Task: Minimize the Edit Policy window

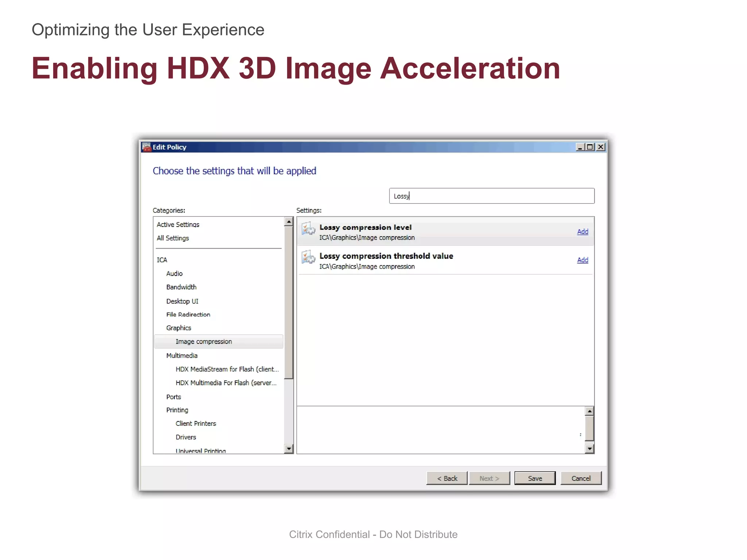Action: tap(580, 147)
